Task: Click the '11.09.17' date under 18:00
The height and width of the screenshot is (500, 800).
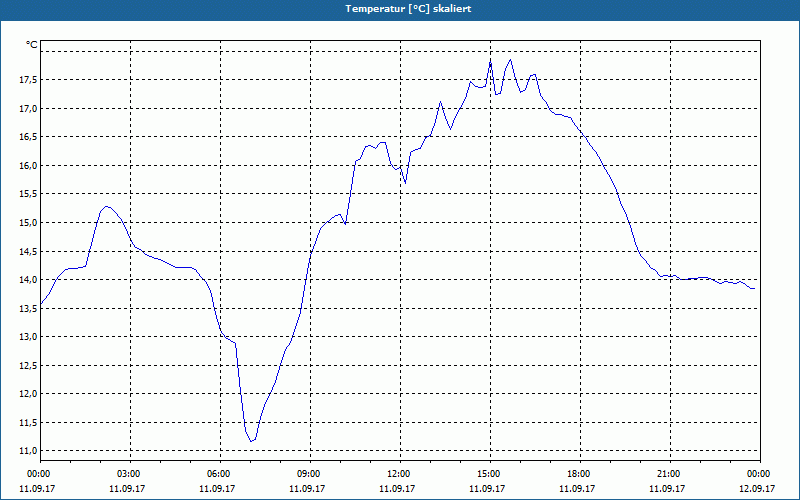Action: (577, 488)
